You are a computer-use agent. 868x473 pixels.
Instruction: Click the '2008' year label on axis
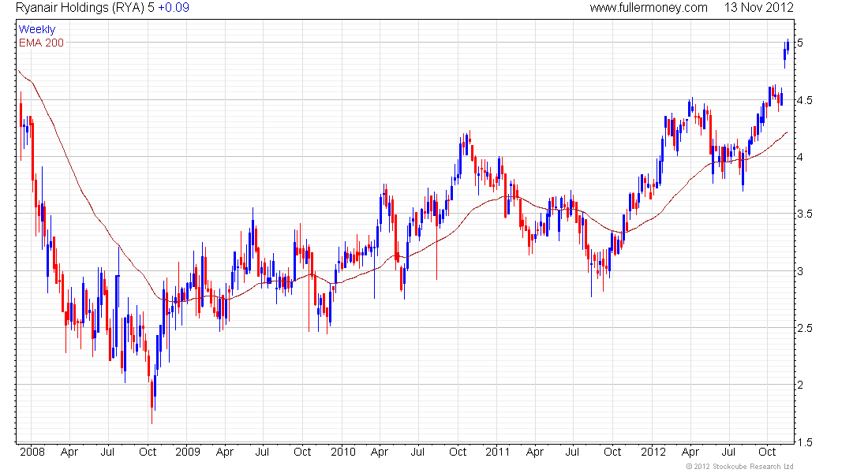click(32, 452)
